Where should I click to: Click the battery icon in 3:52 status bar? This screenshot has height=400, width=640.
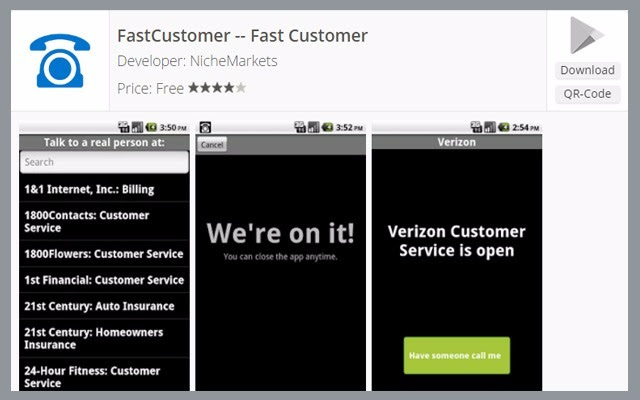327,127
